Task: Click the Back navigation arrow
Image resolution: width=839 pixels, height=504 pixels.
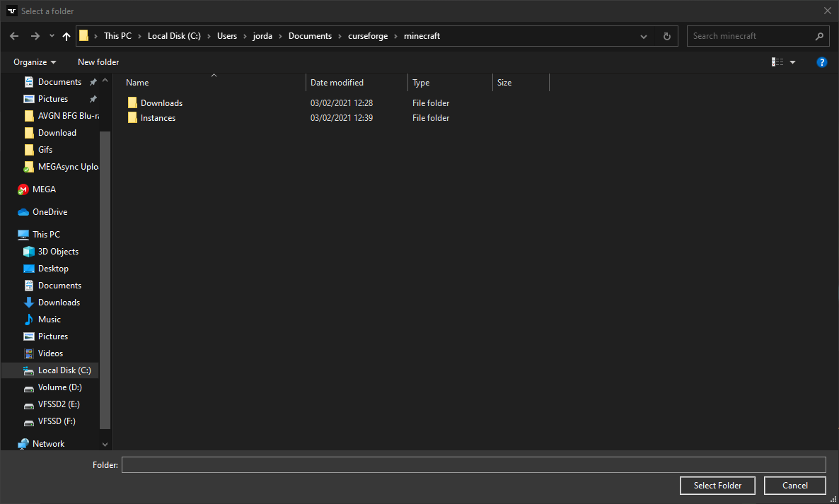Action: tap(14, 36)
